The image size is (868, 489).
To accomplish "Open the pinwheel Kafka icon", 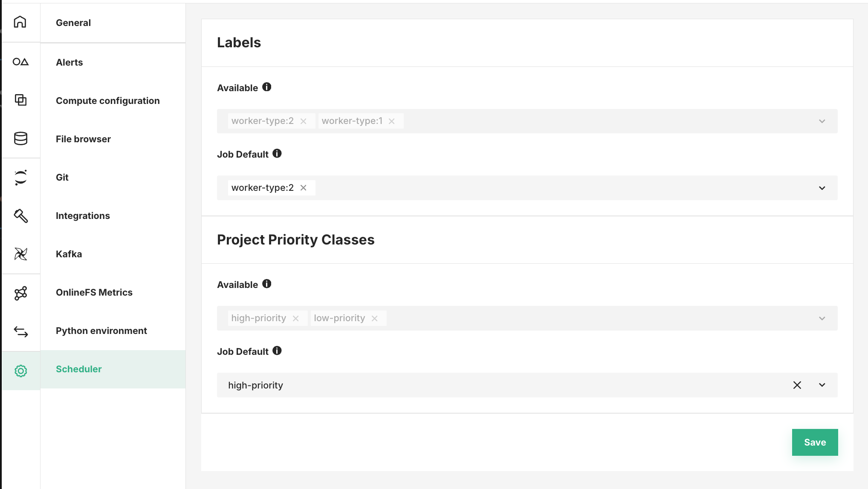I will point(20,254).
